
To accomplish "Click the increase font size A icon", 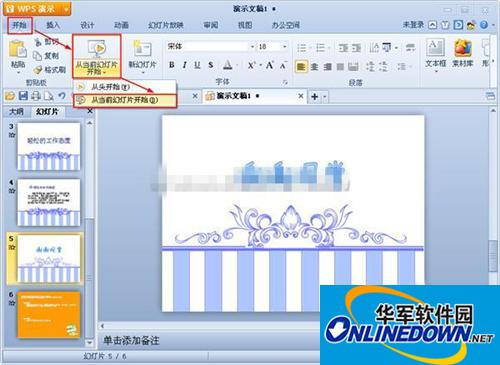I will pyautogui.click(x=269, y=65).
